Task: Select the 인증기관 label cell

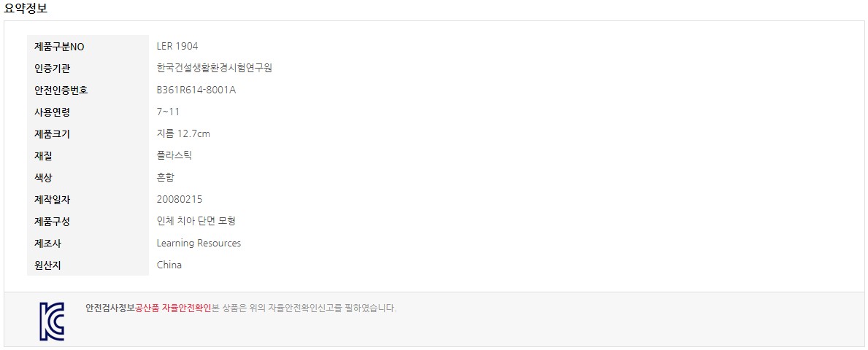Action: (x=88, y=69)
